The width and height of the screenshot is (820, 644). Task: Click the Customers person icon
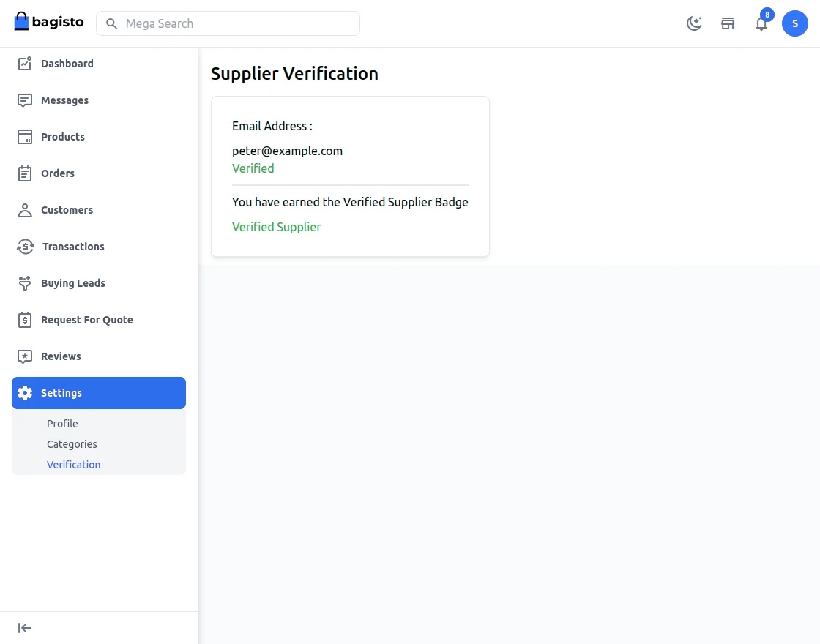click(x=25, y=210)
